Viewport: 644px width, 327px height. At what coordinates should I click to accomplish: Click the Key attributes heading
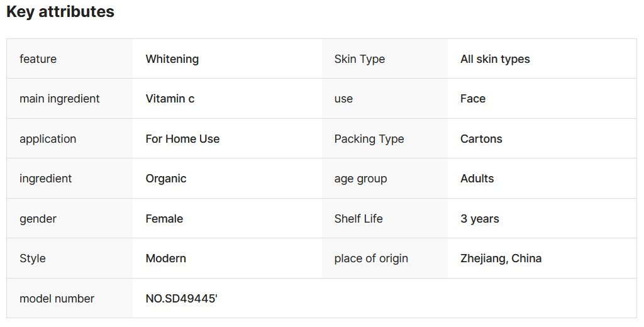[x=60, y=12]
